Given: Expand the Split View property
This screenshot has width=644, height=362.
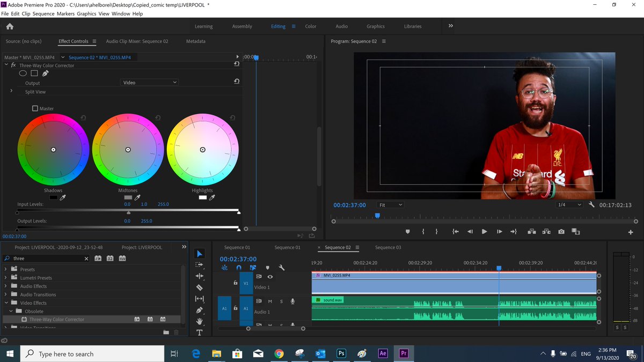Looking at the screenshot, I should (11, 91).
